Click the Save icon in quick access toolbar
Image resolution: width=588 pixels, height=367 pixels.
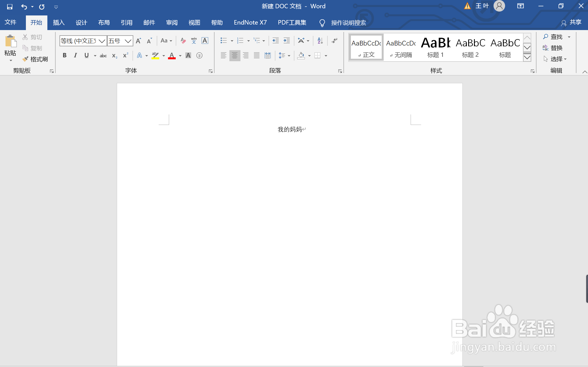[x=10, y=7]
